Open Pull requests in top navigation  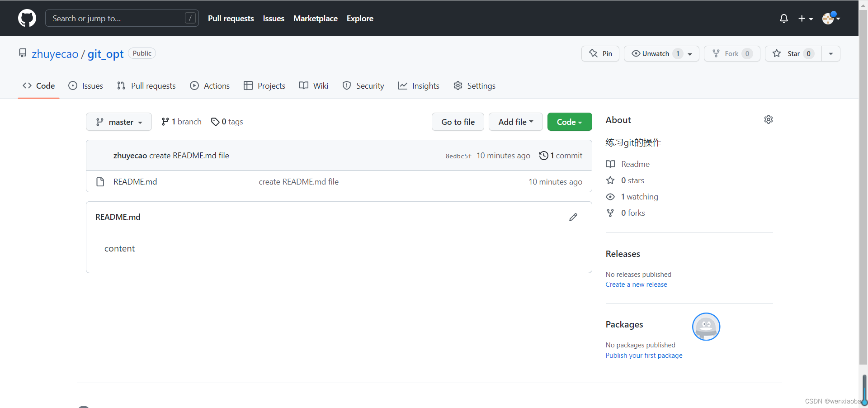pyautogui.click(x=231, y=19)
